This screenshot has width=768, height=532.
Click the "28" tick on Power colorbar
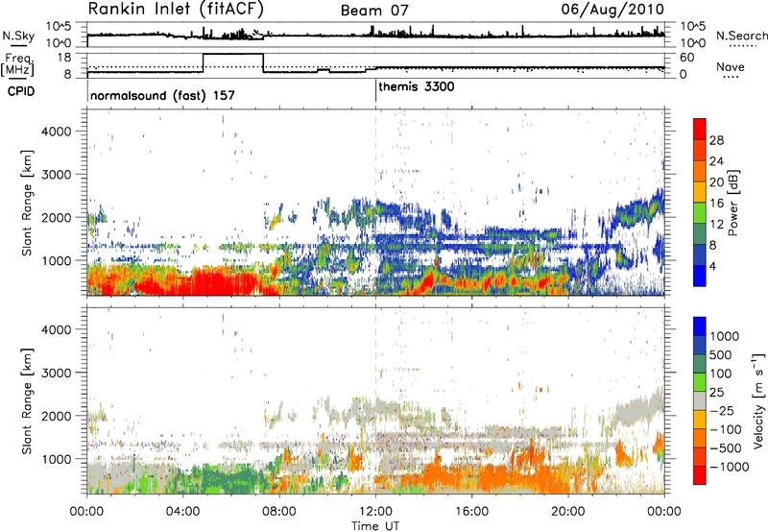(716, 140)
